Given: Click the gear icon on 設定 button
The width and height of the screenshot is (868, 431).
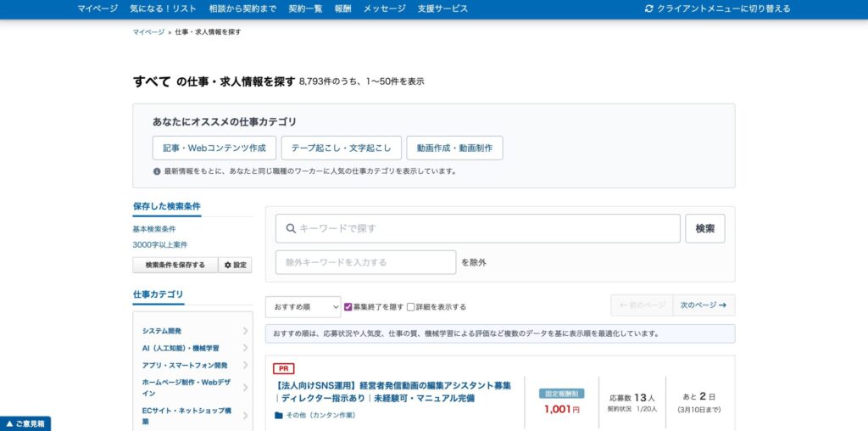Looking at the screenshot, I should pyautogui.click(x=228, y=266).
